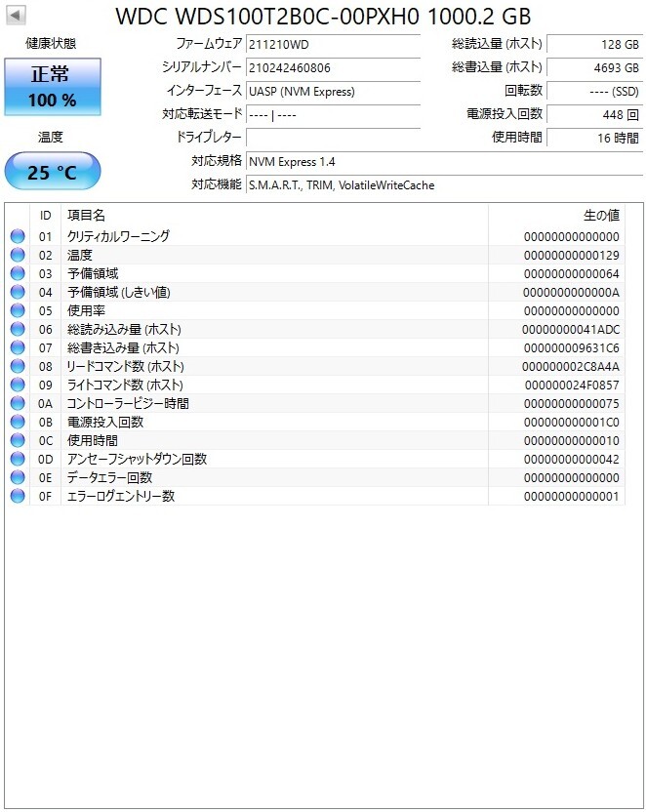Click status orb for ID 04 予備領域 (しきい値)
This screenshot has width=646, height=812.
[18, 292]
